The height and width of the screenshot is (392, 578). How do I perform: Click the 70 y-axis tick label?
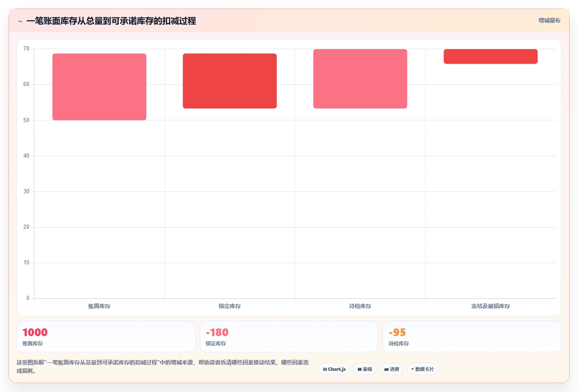(26, 49)
